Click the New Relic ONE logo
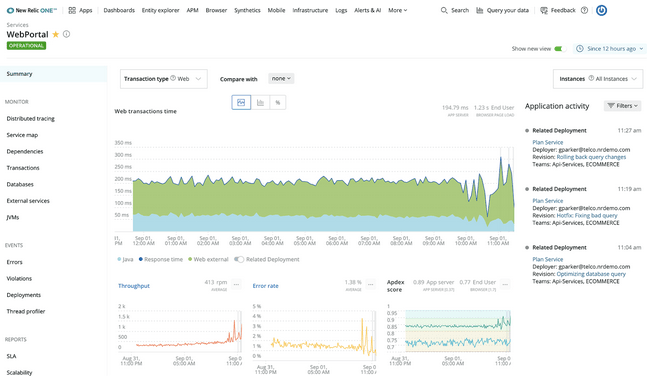The width and height of the screenshot is (647, 387). pos(32,10)
